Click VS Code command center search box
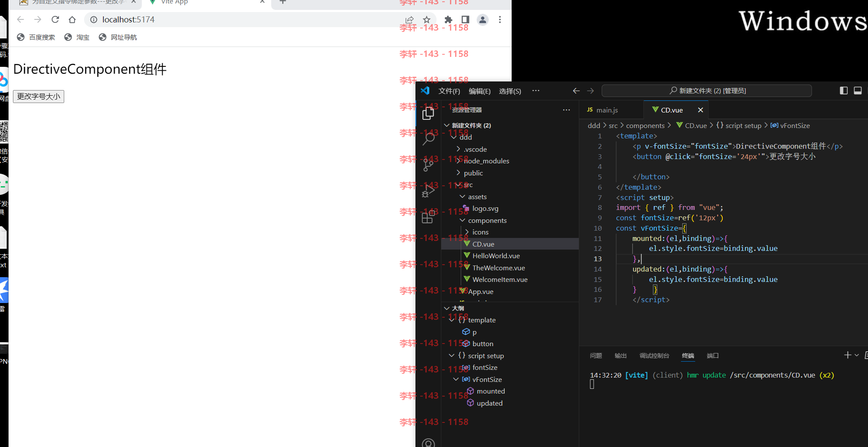868x447 pixels. [707, 91]
